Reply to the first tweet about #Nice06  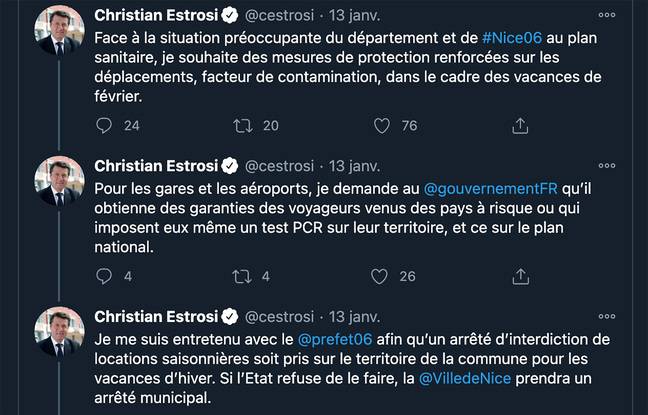pyautogui.click(x=104, y=126)
